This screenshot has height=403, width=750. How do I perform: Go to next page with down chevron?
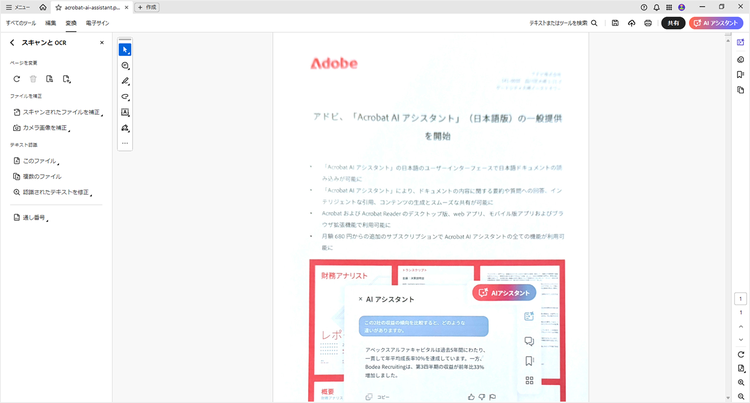(741, 340)
